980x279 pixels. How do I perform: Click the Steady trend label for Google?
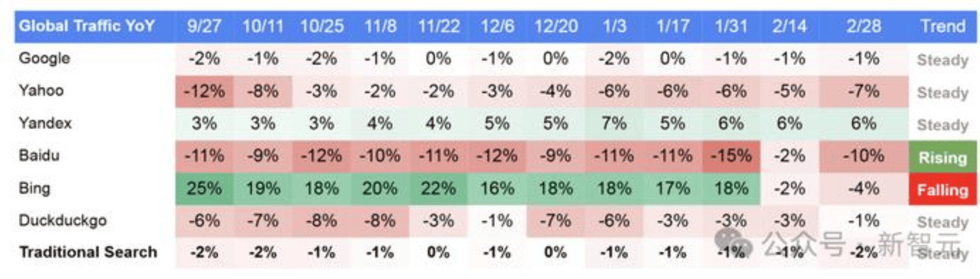(x=942, y=60)
